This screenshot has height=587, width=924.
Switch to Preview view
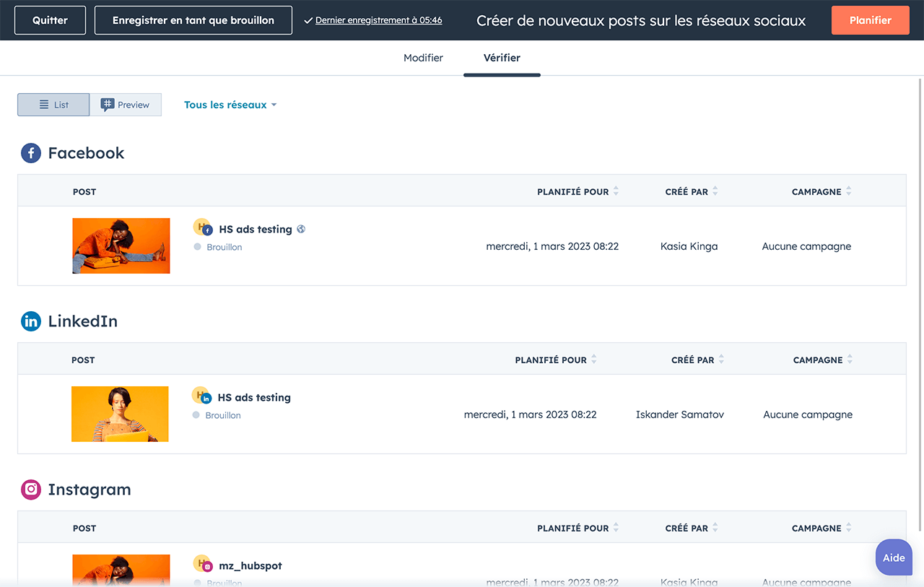pyautogui.click(x=126, y=105)
